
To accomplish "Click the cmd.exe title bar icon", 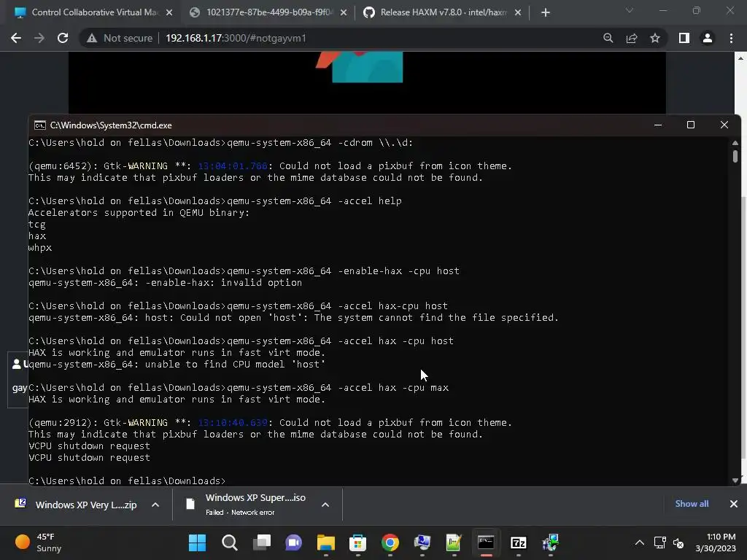I will 39,125.
